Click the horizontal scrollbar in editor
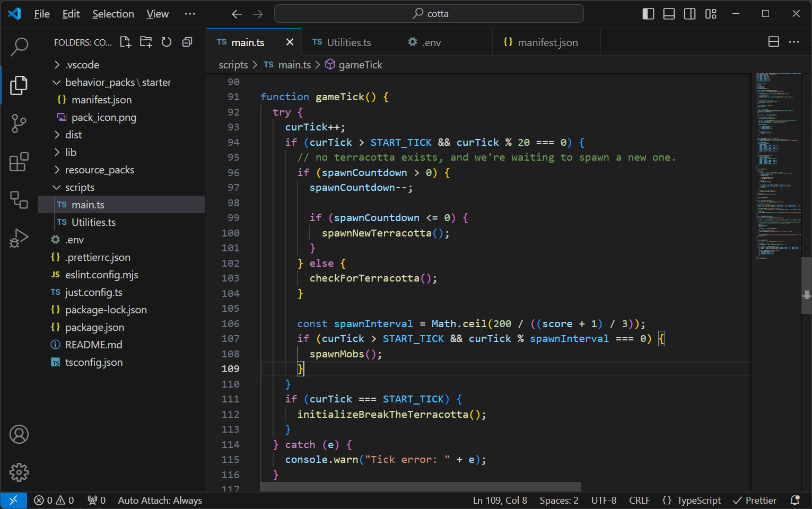The width and height of the screenshot is (812, 509). tap(421, 487)
